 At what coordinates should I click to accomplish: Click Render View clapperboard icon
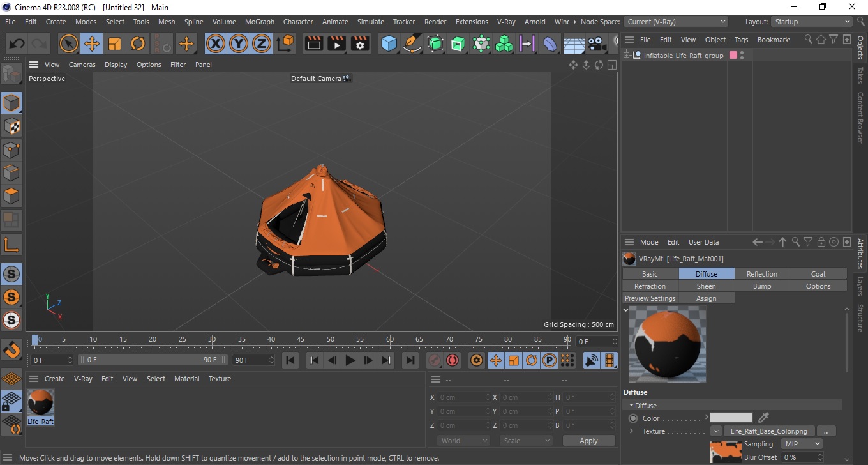coord(314,43)
